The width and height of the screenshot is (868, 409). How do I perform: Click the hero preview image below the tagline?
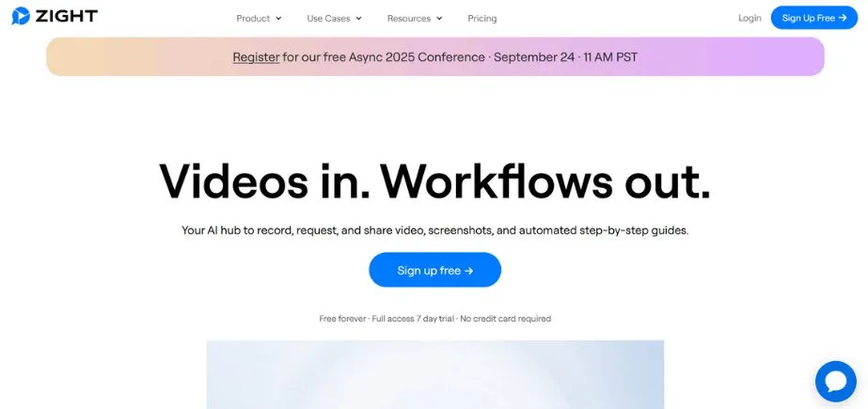(x=434, y=374)
